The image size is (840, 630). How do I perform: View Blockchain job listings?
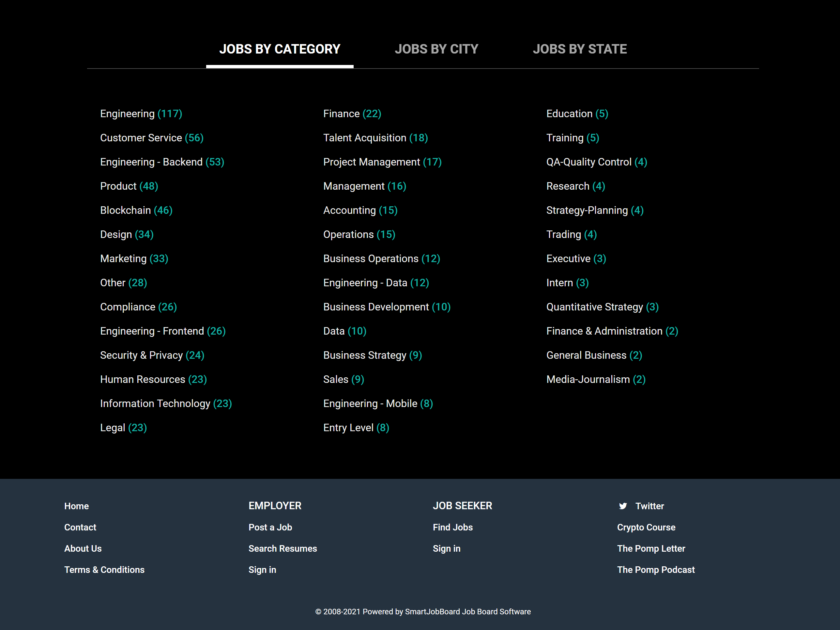pos(126,210)
